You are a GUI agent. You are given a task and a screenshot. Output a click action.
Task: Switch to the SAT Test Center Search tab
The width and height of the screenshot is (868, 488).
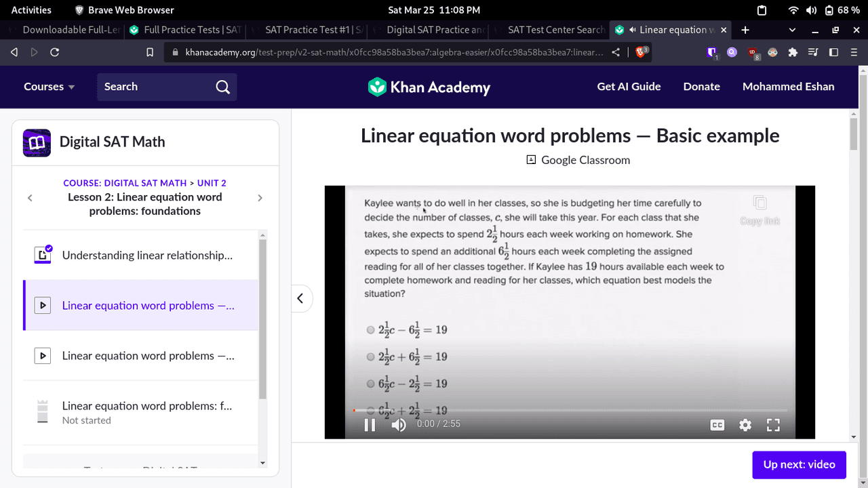click(549, 30)
